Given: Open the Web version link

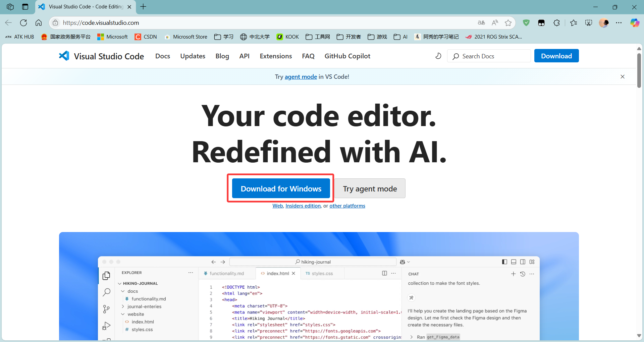Looking at the screenshot, I should (278, 206).
